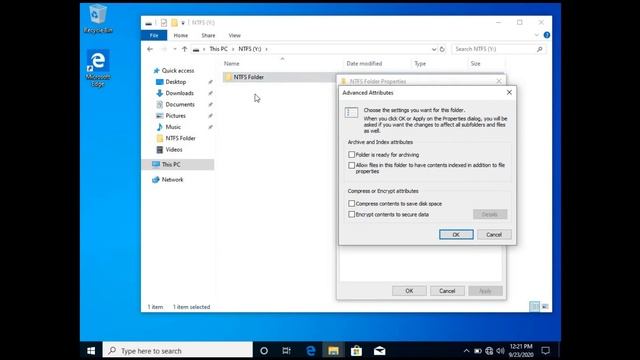
Task: Check Folder is ready for archiving
Action: click(351, 155)
